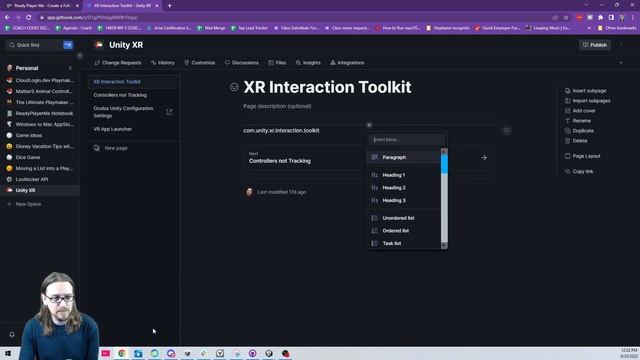
Task: Switch to Ready Player Me browser tab
Action: point(41,6)
